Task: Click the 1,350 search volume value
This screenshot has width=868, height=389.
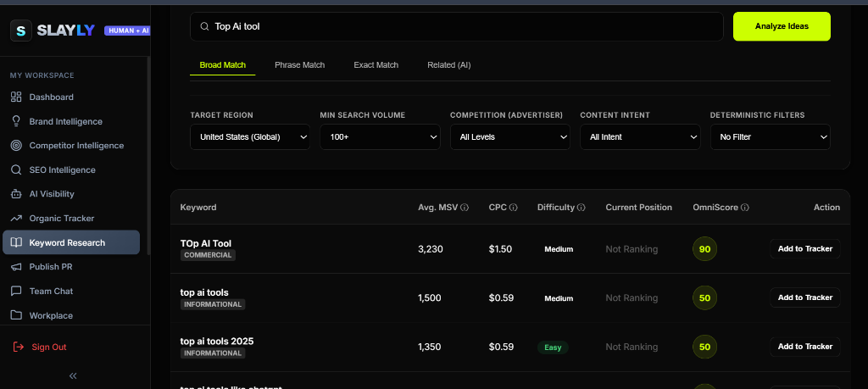Action: pos(430,347)
